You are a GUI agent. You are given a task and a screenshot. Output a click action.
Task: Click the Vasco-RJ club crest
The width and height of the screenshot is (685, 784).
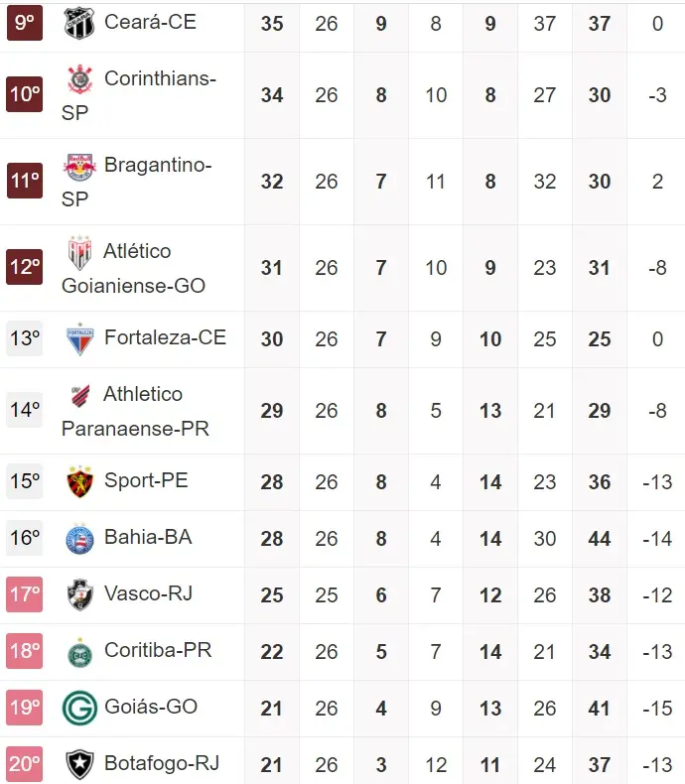[x=78, y=595]
